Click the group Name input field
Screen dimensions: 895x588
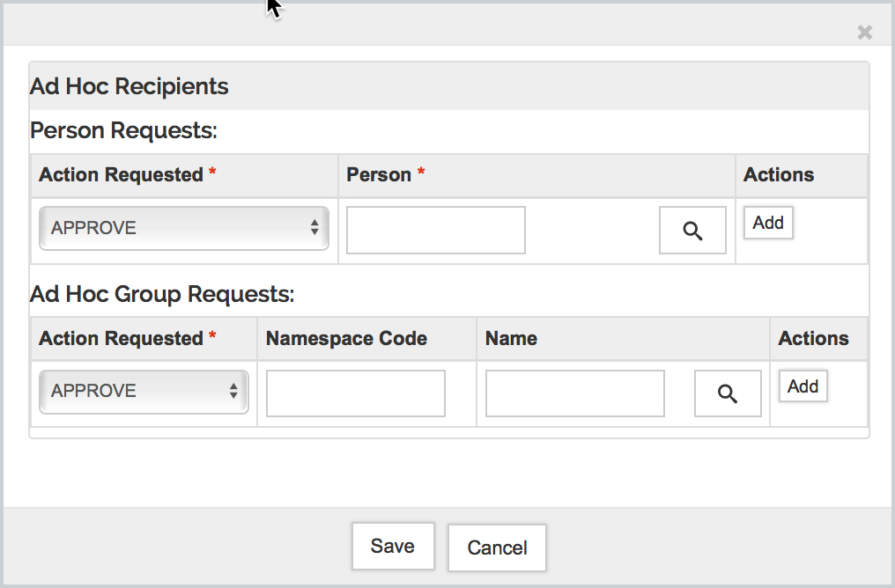point(574,393)
